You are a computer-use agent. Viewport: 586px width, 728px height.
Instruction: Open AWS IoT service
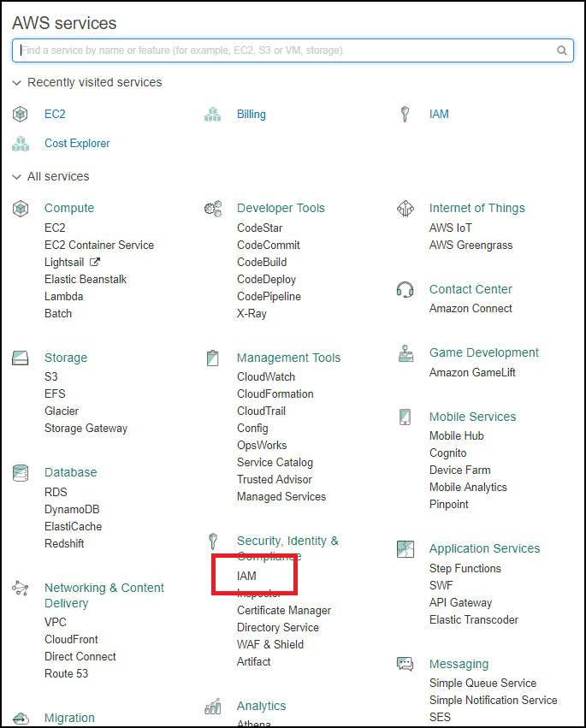[451, 228]
